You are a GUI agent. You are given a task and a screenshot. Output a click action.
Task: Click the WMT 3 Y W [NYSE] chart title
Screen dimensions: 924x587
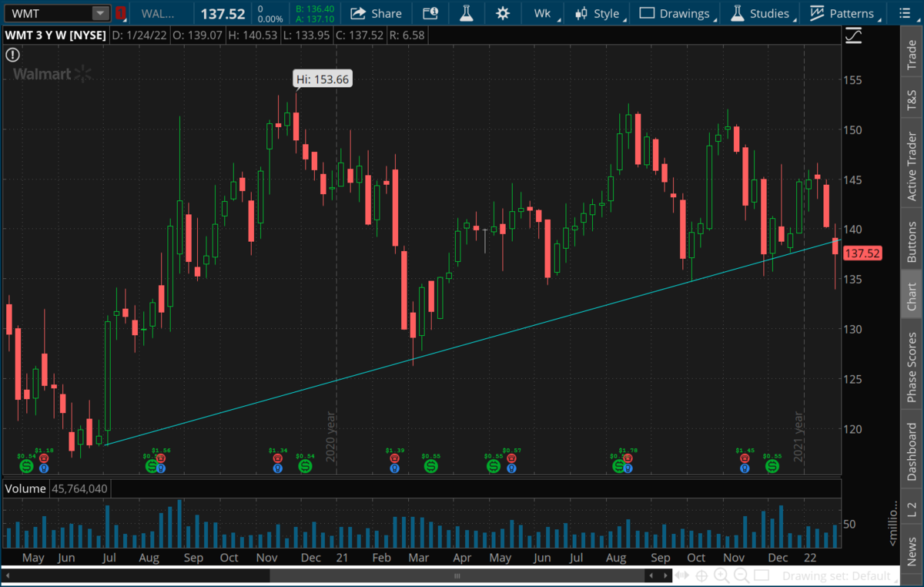click(55, 35)
